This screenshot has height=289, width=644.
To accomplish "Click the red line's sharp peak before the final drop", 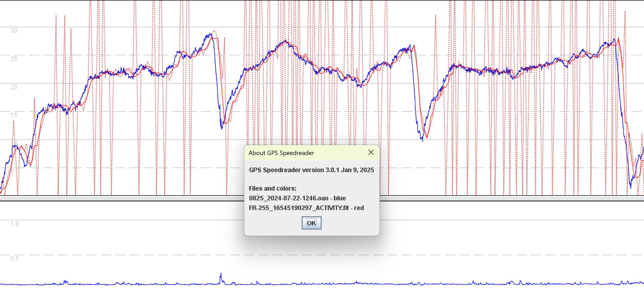I will [x=618, y=38].
